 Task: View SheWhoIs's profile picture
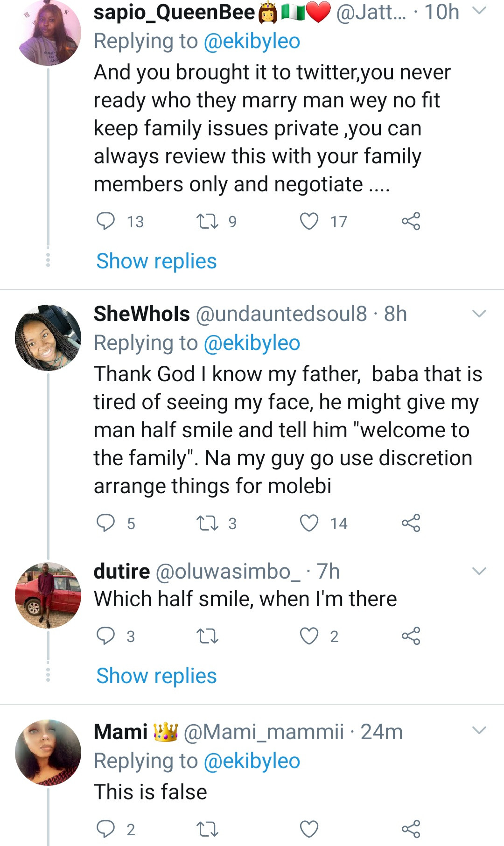48,338
